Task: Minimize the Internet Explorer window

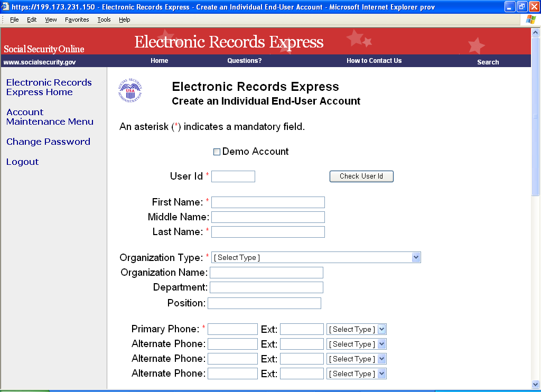Action: tap(510, 6)
